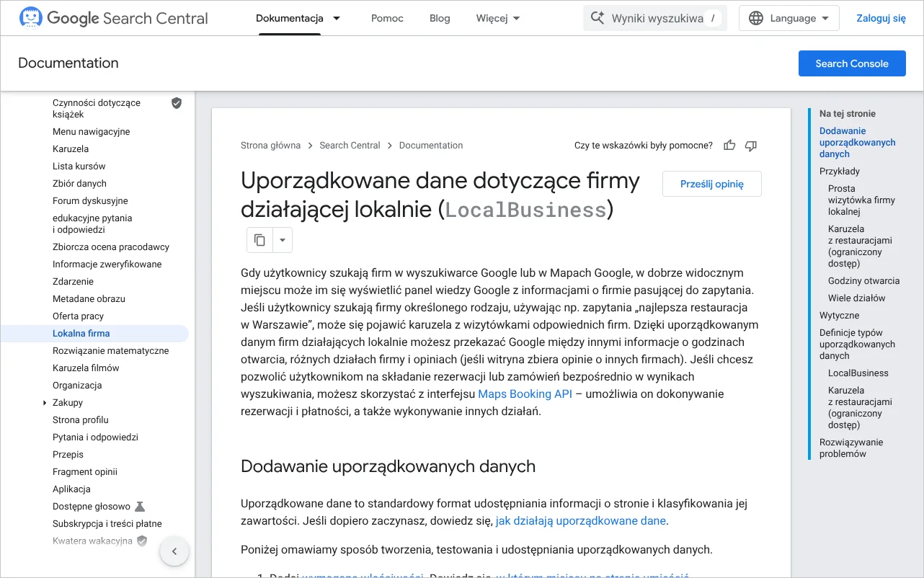Open the Dokumentacja tab

290,18
